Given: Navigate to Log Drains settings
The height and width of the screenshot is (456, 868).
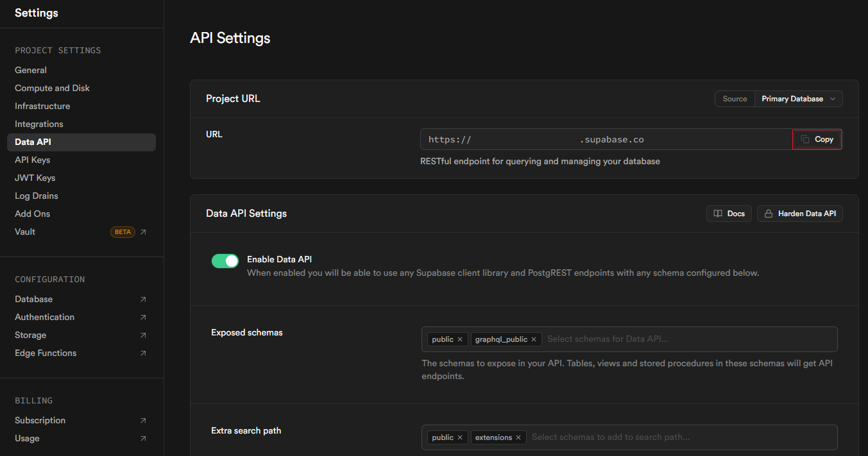Looking at the screenshot, I should pos(37,196).
